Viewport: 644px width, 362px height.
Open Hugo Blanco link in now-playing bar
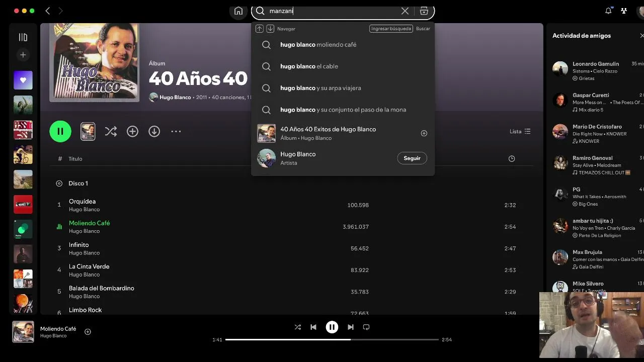click(53, 336)
